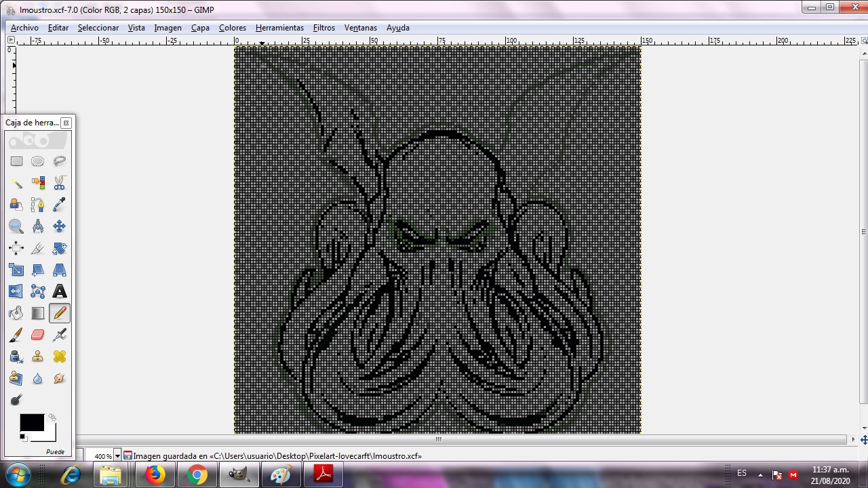The image size is (868, 488).
Task: Select the Heal bandage tool
Action: click(60, 357)
